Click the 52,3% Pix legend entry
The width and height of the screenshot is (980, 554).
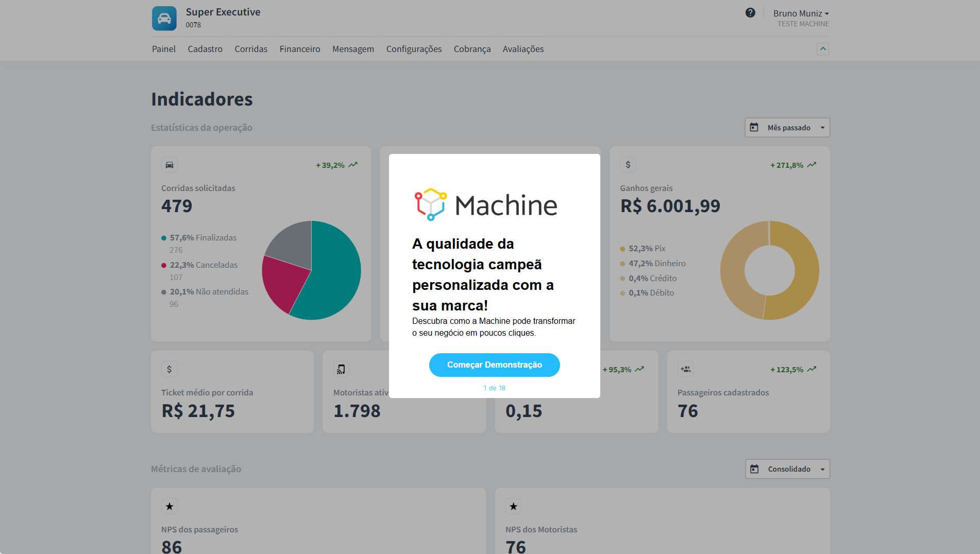(x=643, y=249)
